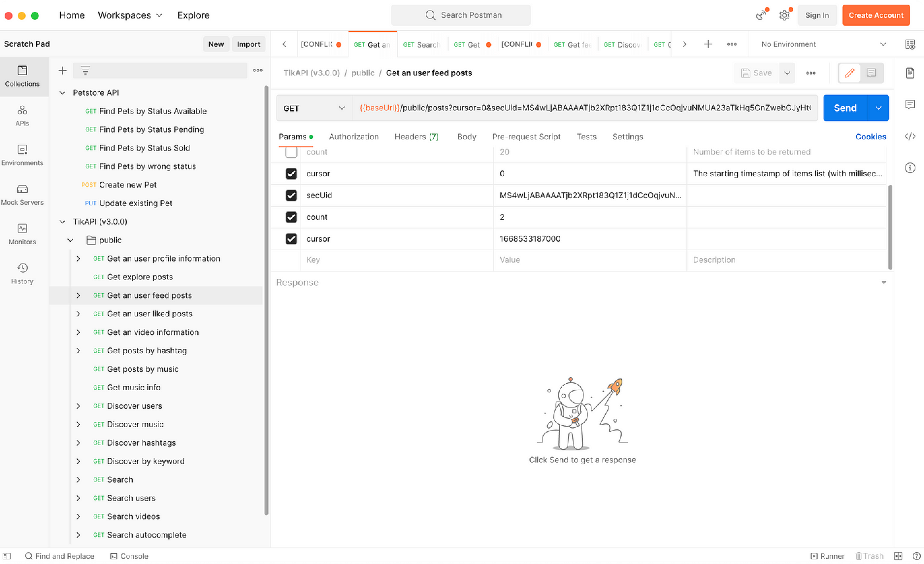Expand the Get an user profile information endpoint
Screen dimensions: 924x564
tap(79, 258)
